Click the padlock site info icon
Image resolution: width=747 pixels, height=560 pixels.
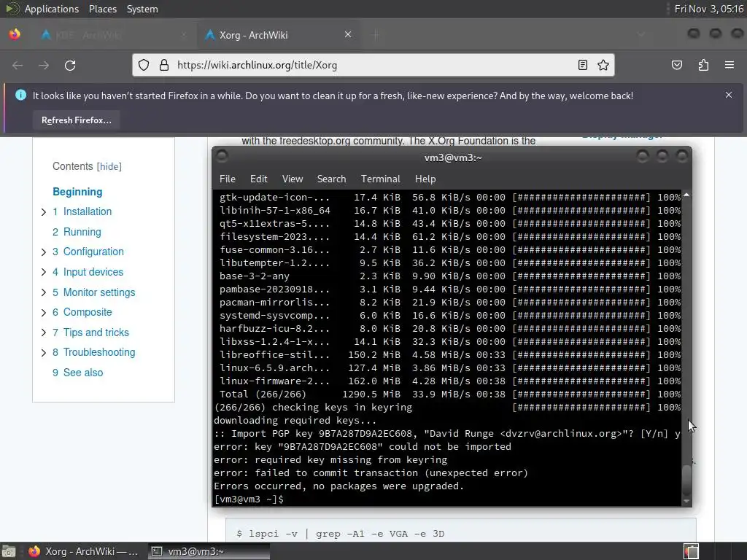coord(164,65)
